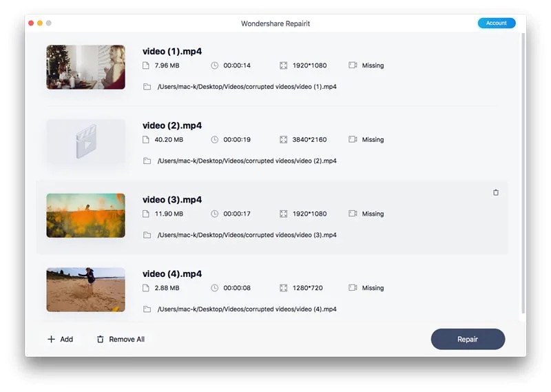The image size is (551, 392).
Task: Click the camera device icon for video (4).mp4
Action: pos(353,288)
